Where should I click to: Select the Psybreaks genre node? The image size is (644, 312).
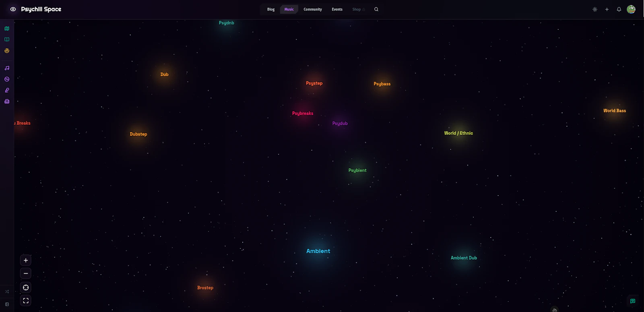pos(303,114)
